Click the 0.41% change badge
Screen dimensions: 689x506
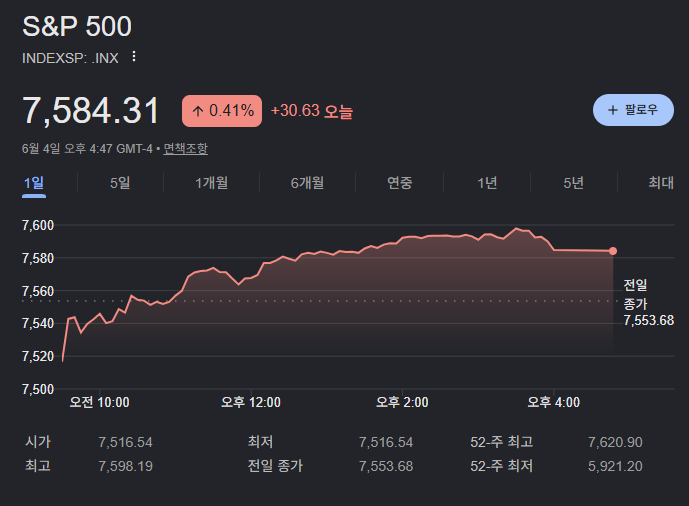[222, 111]
